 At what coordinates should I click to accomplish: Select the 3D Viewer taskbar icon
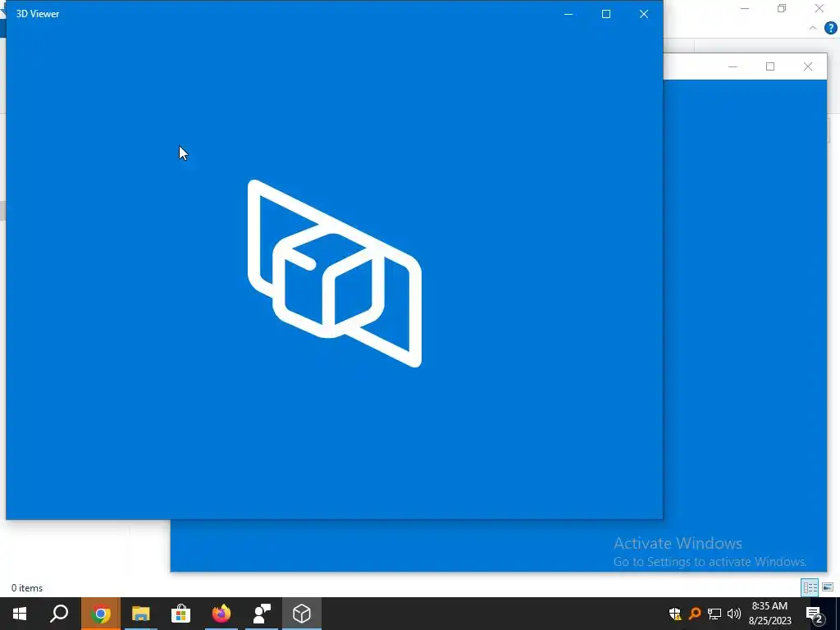point(302,614)
